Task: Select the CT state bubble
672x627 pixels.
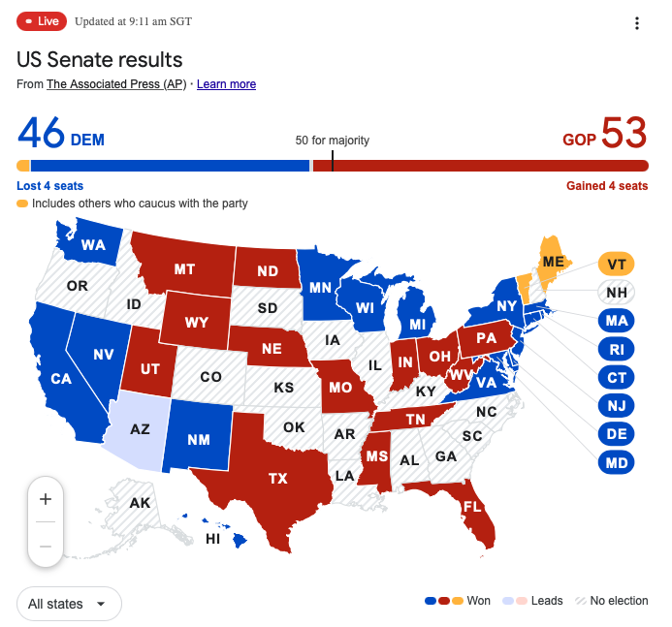Action: coord(616,377)
